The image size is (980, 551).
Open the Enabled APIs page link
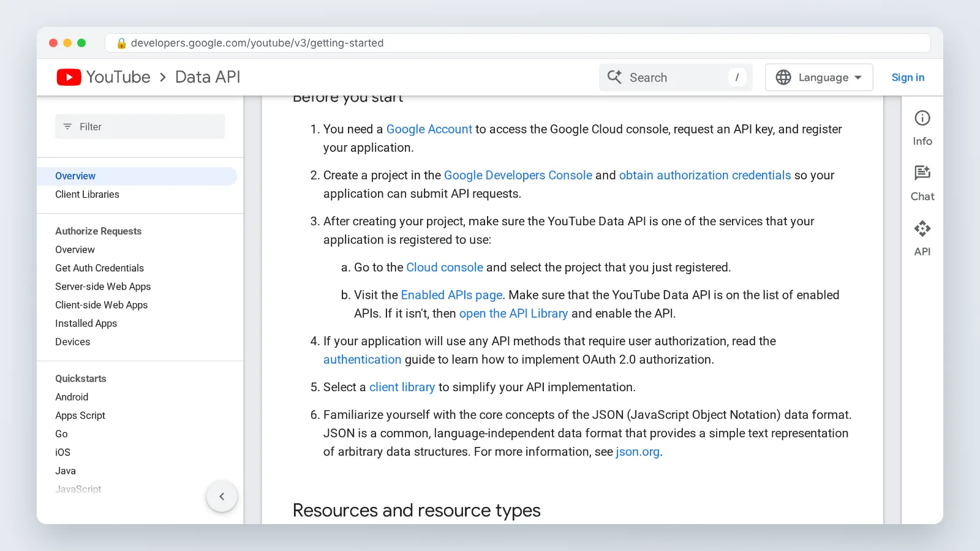point(451,295)
